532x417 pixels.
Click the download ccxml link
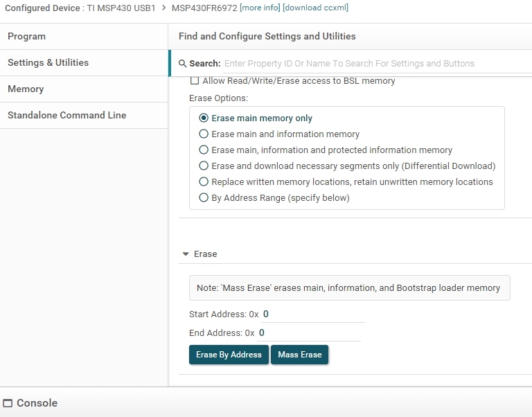click(x=315, y=8)
